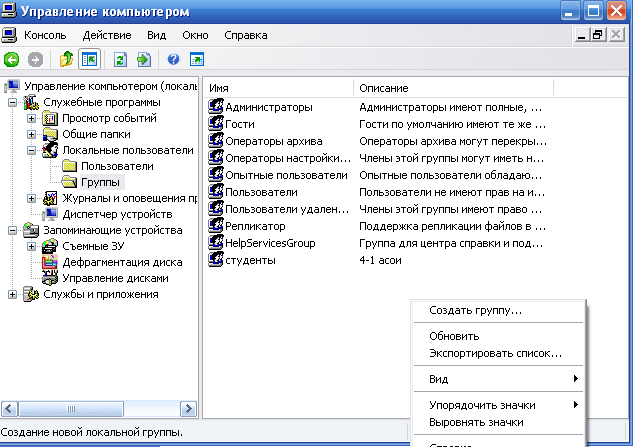The width and height of the screenshot is (633, 447).
Task: Click the Администраторы group icon
Action: tap(216, 107)
